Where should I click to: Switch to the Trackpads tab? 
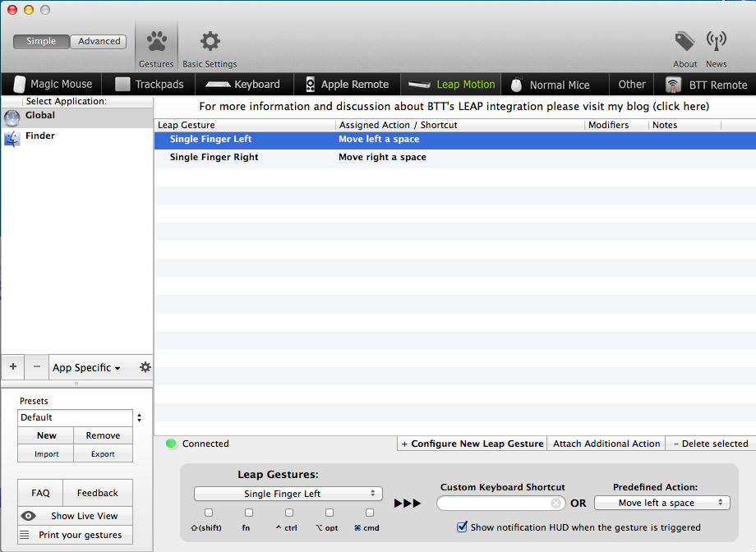pos(150,84)
